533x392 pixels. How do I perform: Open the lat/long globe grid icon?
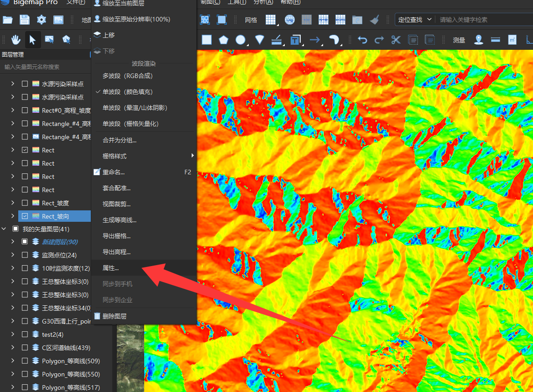[x=290, y=20]
